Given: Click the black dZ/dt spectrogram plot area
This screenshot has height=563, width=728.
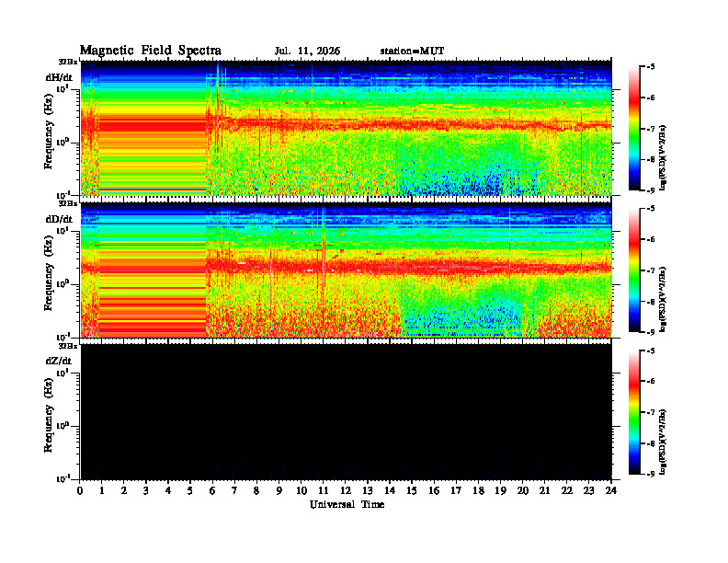Looking at the screenshot, I should pyautogui.click(x=347, y=411).
